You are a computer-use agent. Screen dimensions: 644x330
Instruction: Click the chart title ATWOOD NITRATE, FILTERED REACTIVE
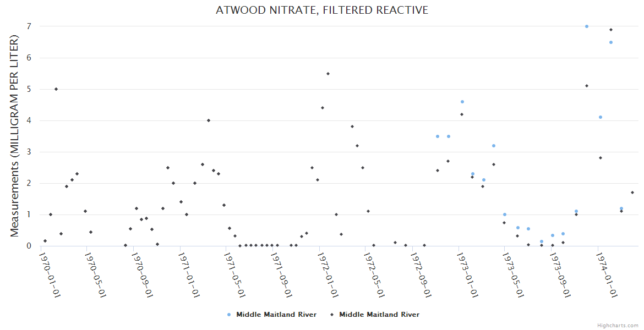coord(322,10)
